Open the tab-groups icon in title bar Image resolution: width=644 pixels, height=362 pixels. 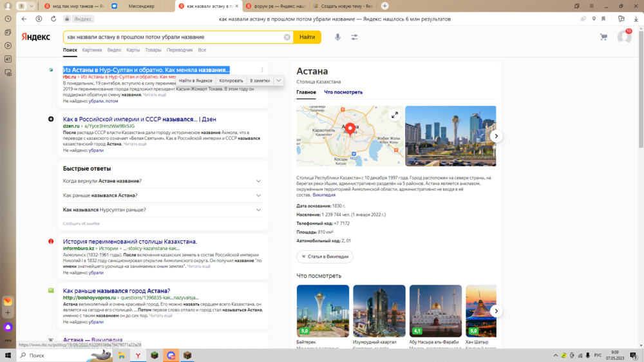tap(576, 6)
